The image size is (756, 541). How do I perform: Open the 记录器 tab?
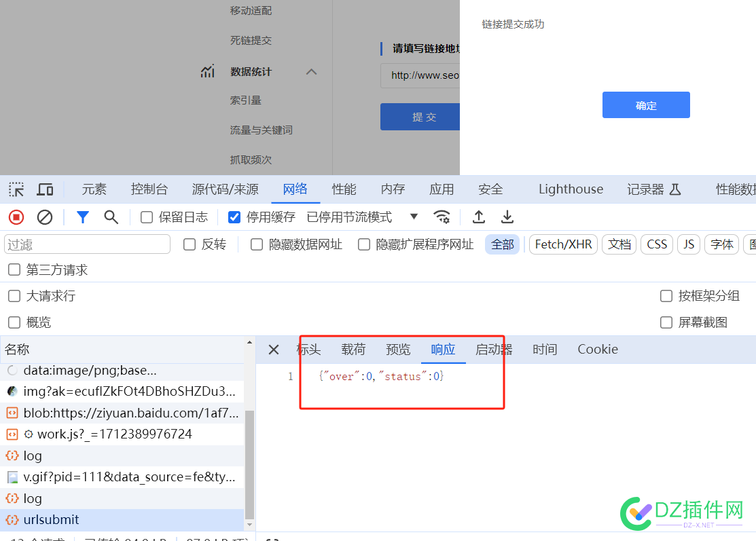(654, 189)
